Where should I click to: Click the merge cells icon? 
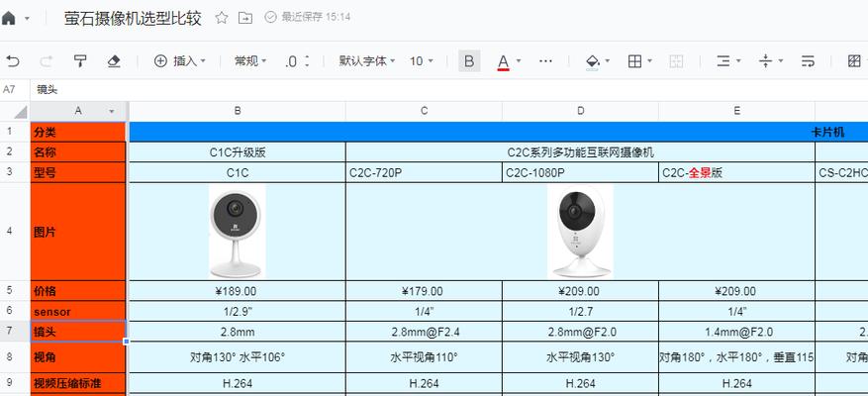676,61
